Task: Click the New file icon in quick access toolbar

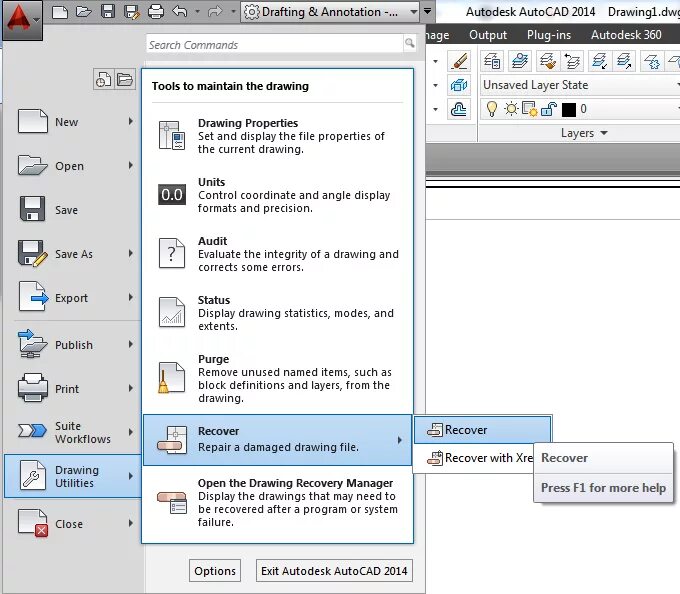Action: (x=59, y=11)
